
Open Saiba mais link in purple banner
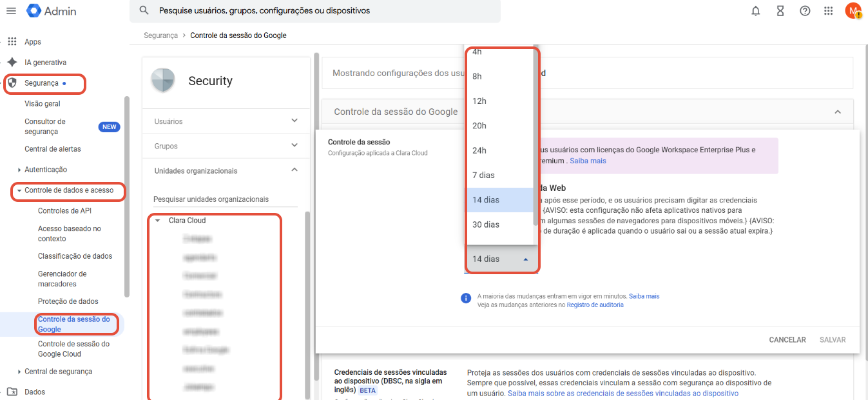click(588, 161)
